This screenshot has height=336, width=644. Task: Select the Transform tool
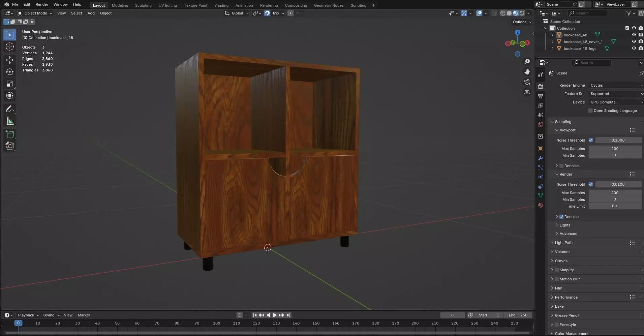pos(10,95)
